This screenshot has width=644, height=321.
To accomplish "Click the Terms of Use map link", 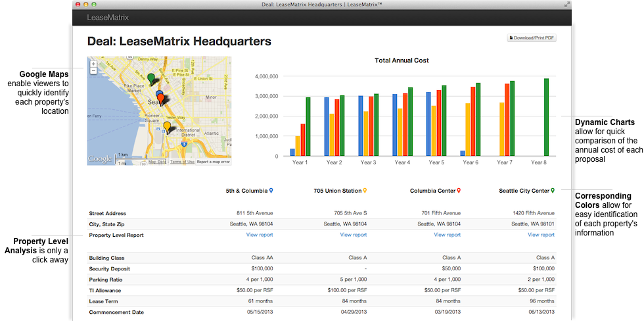I will coord(182,162).
